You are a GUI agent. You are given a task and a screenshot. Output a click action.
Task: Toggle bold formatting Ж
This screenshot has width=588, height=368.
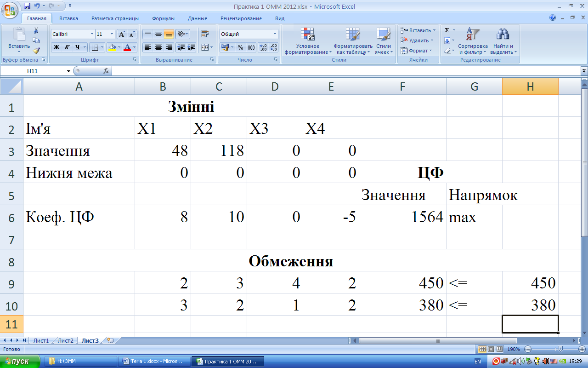tap(56, 47)
